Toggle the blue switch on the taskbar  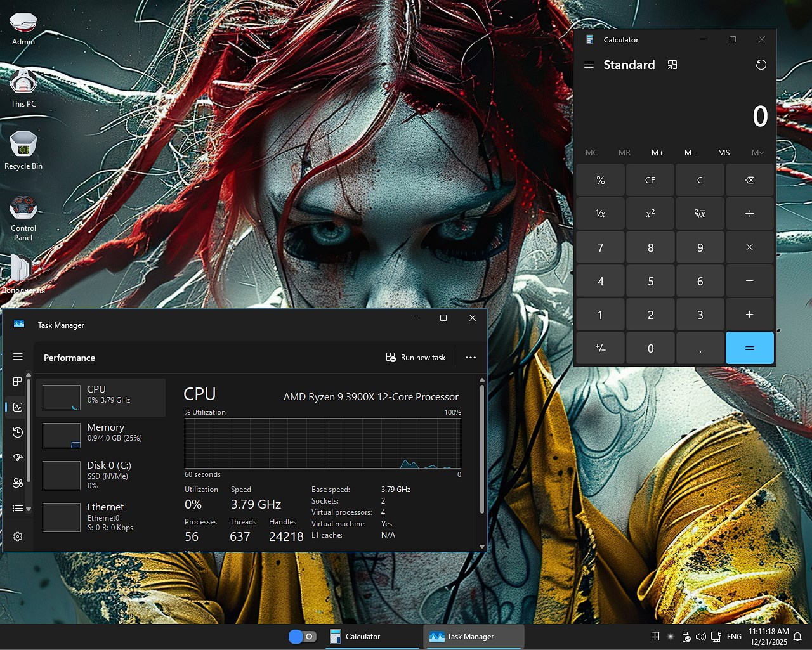pyautogui.click(x=303, y=637)
